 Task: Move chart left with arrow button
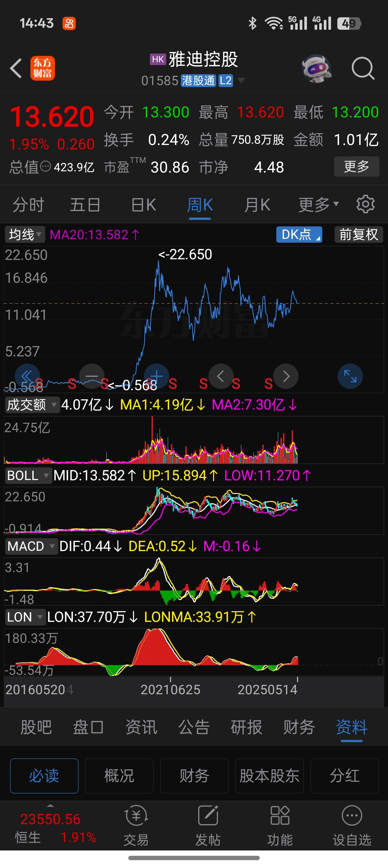[x=221, y=376]
